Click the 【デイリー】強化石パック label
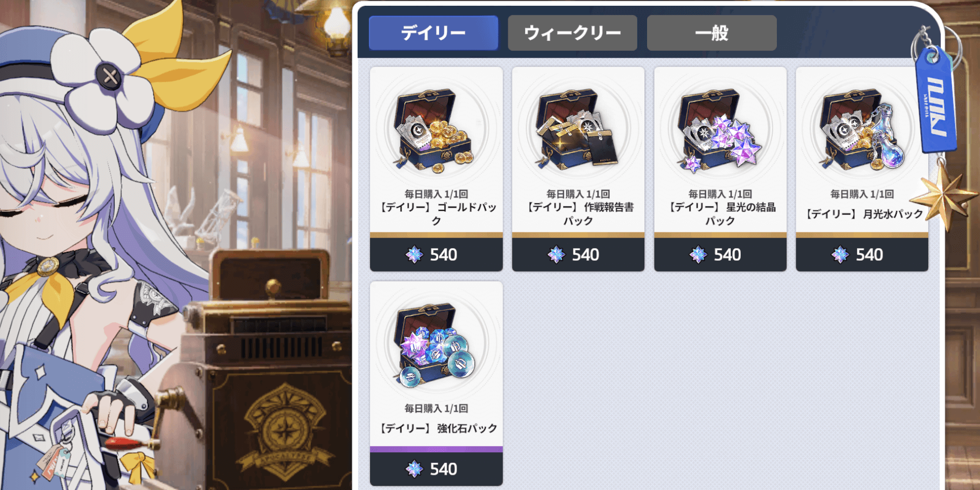Screen dimensions: 980x490 437,428
